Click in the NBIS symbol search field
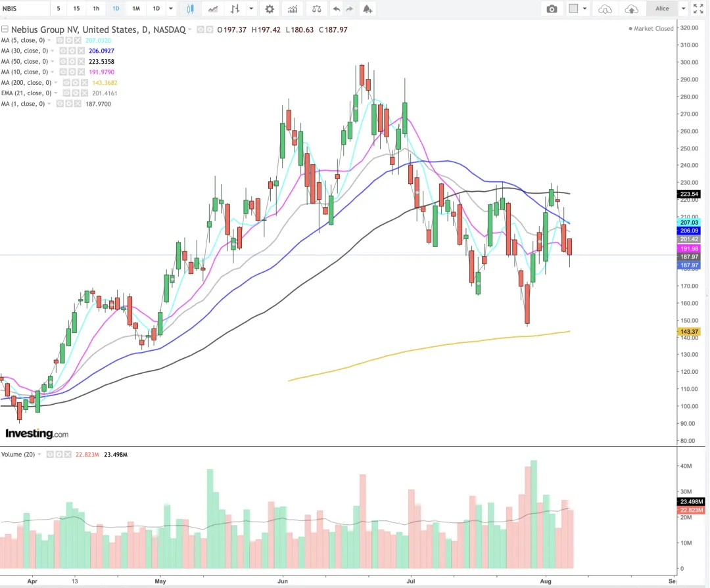Viewport: 710px width, 588px height. click(25, 9)
